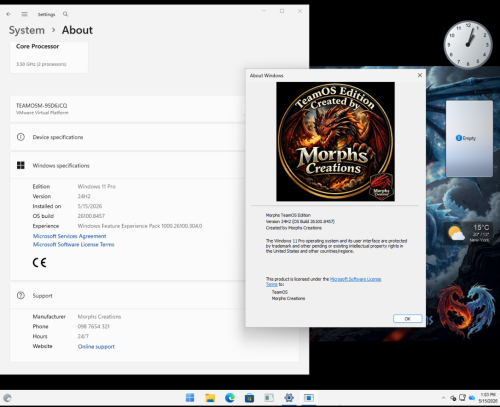Open Microsoft Edge from taskbar
500x407 pixels.
click(x=230, y=398)
